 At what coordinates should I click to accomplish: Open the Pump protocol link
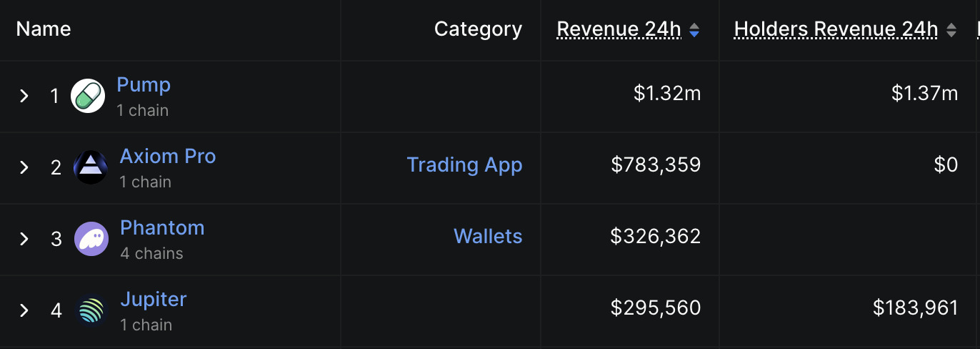[x=144, y=84]
